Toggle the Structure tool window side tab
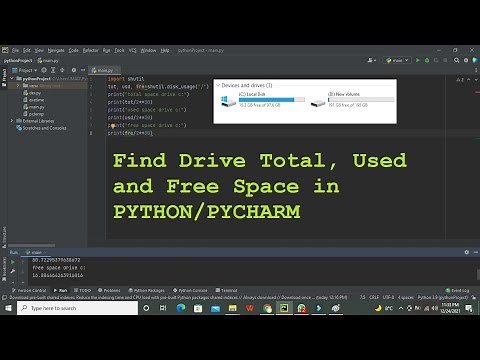The height and width of the screenshot is (360, 480). [4, 236]
